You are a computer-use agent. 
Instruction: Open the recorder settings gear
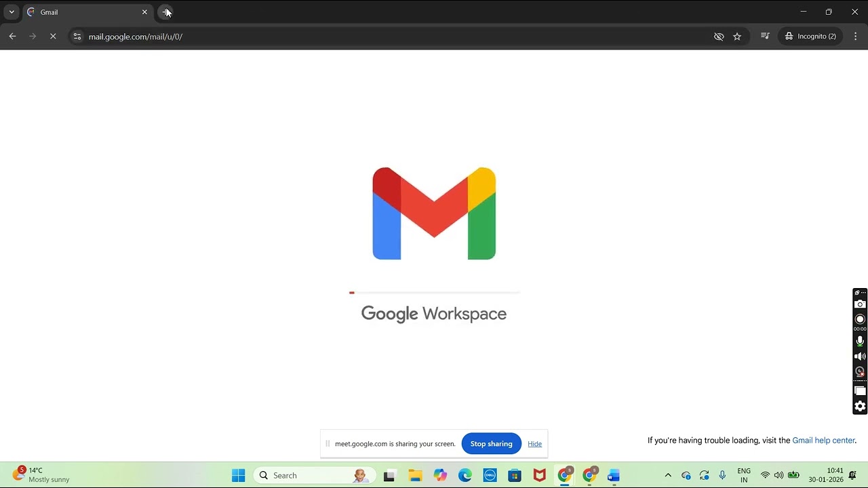tap(860, 407)
